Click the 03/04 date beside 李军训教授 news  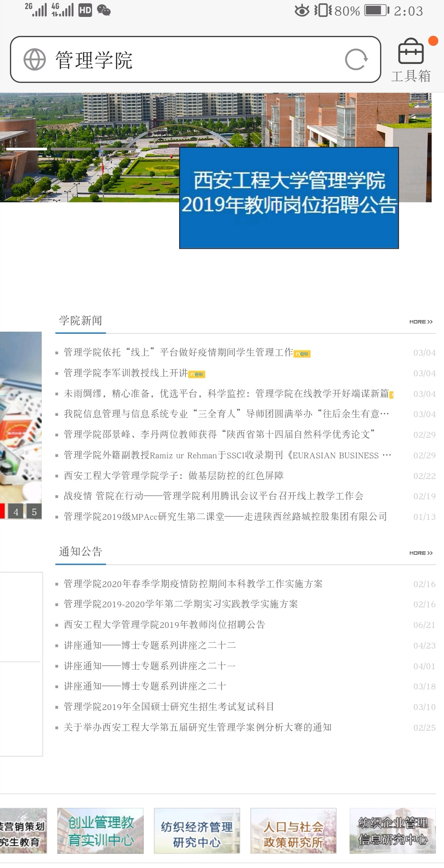425,373
